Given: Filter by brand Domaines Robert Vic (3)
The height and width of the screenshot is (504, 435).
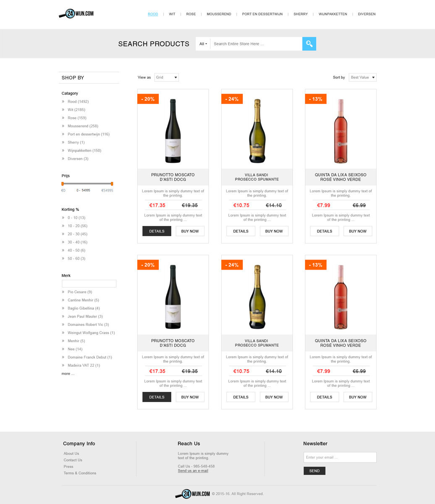Looking at the screenshot, I should (x=88, y=325).
